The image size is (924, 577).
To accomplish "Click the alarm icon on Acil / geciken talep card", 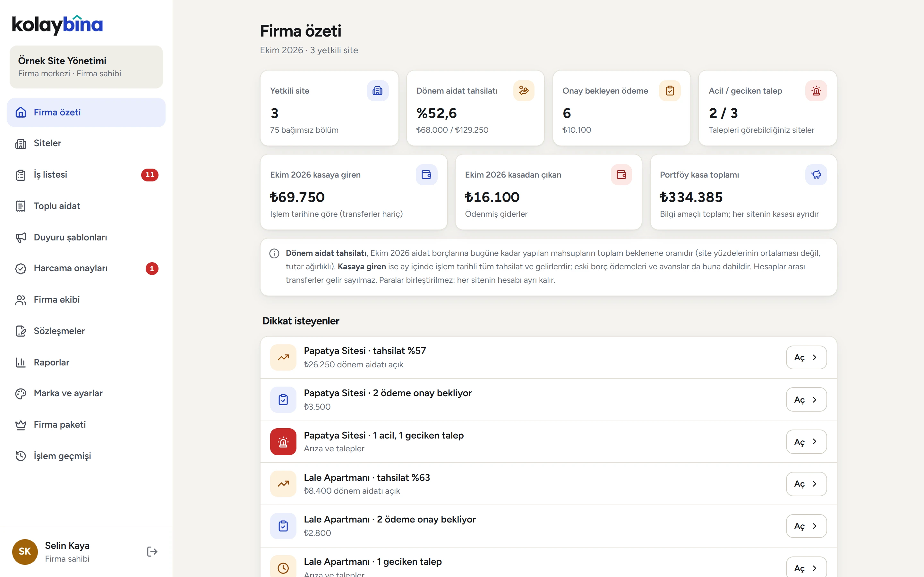I will point(816,90).
